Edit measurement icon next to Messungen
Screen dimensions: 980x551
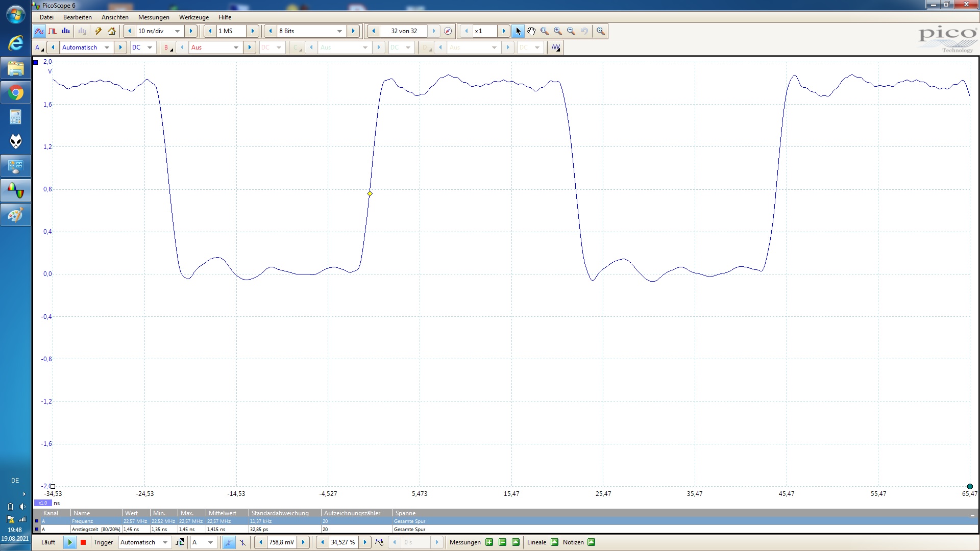[x=516, y=542]
